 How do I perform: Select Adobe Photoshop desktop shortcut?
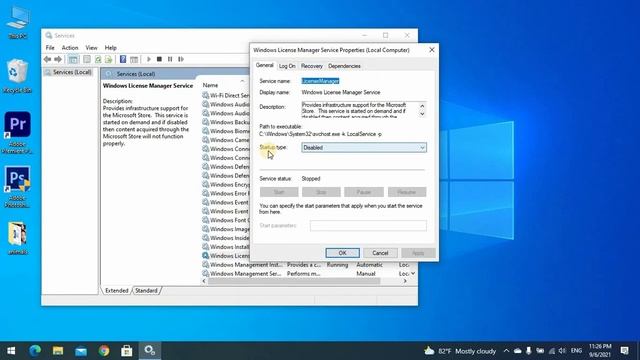(x=17, y=187)
